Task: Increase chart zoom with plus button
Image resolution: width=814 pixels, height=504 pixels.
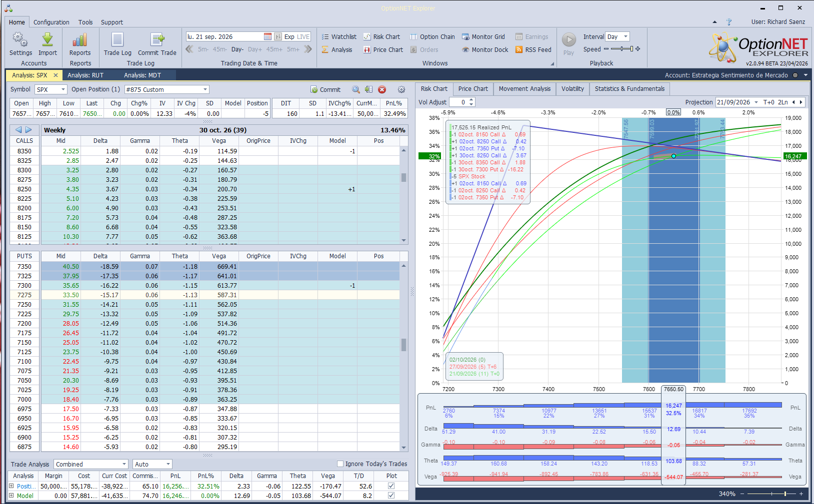Action: 801,494
